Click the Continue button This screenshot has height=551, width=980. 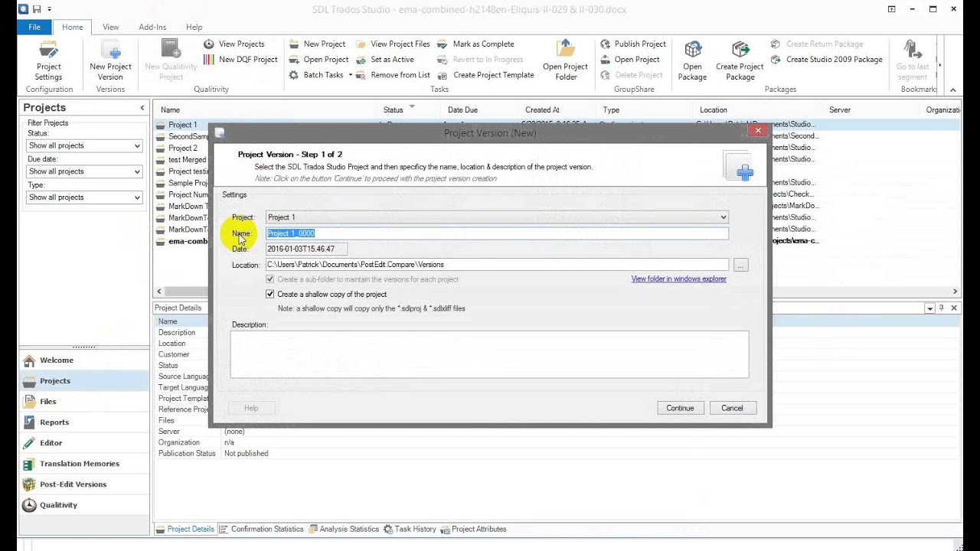click(x=680, y=408)
